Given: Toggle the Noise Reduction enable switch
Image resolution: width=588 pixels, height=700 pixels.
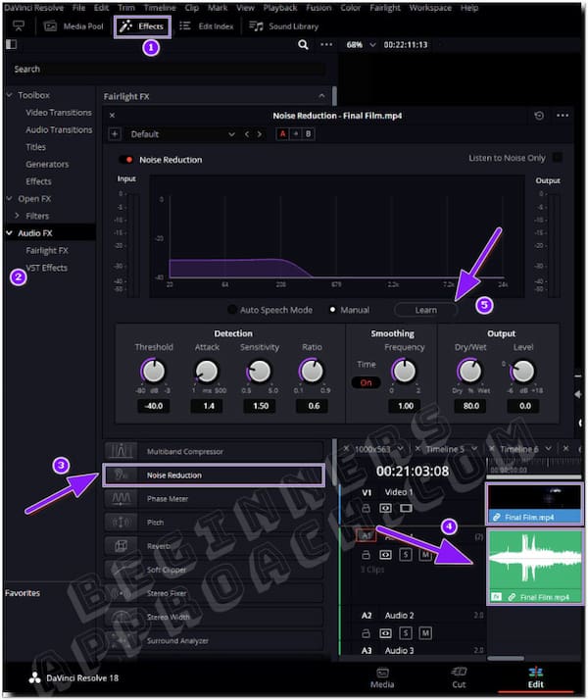Looking at the screenshot, I should click(126, 160).
